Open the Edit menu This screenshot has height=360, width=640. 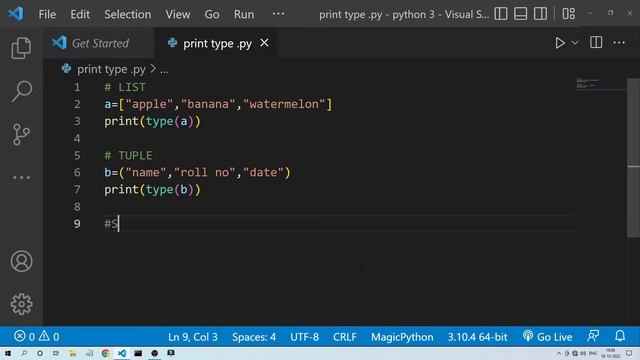coord(80,14)
